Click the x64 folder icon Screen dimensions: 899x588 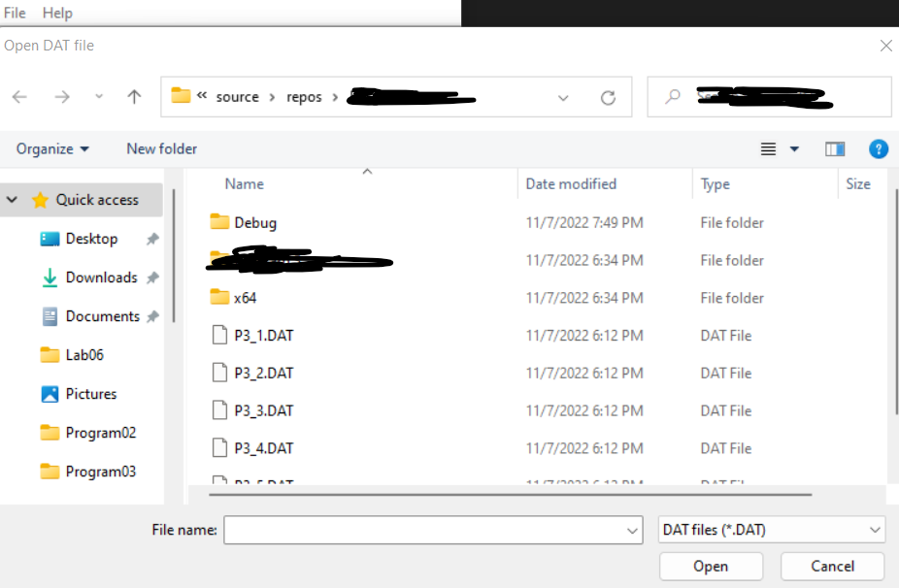click(x=219, y=296)
